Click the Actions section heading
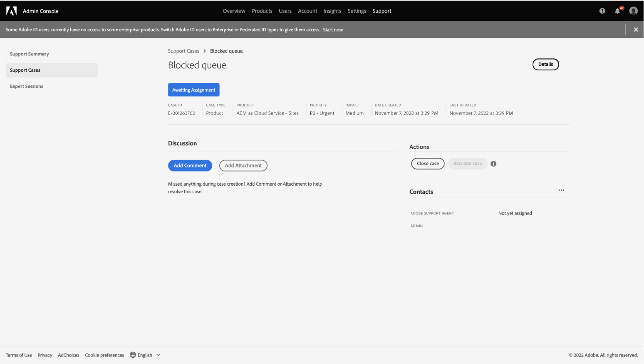This screenshot has height=364, width=644. (419, 147)
